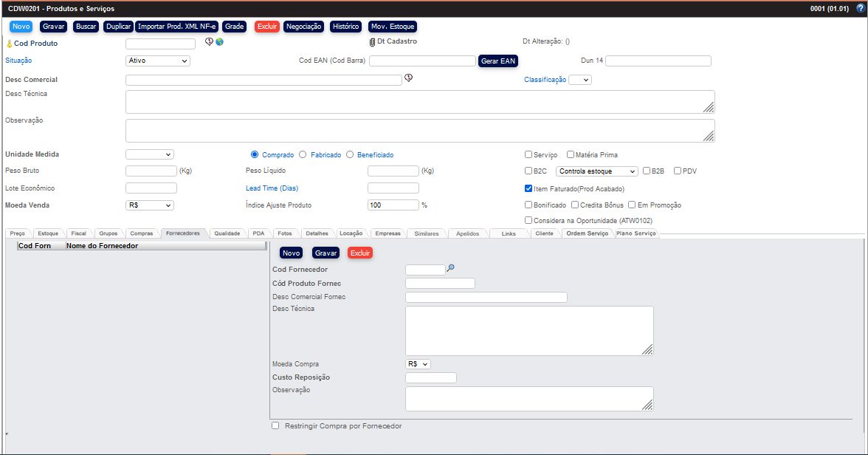Screen dimensions: 868x455
Task: Click the key icon beside Cod Produto label
Action: click(9, 43)
